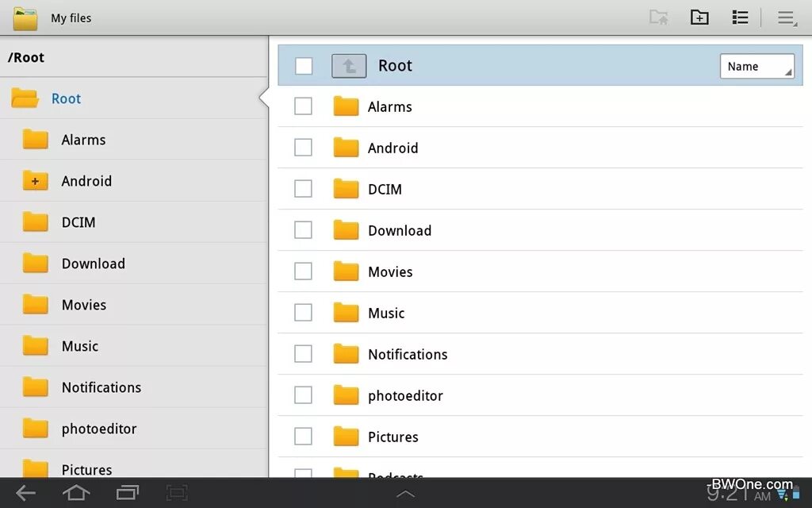Check the Movies folder checkbox
This screenshot has width=812, height=508.
coord(303,271)
